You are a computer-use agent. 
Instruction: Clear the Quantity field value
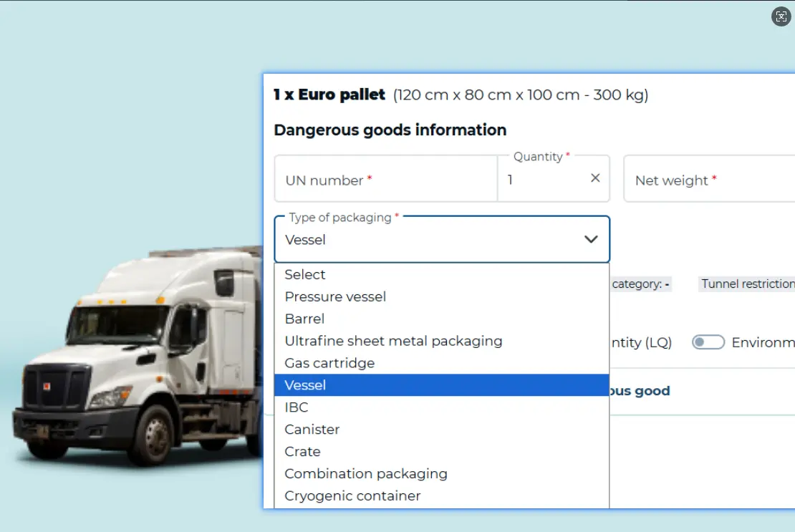tap(595, 178)
